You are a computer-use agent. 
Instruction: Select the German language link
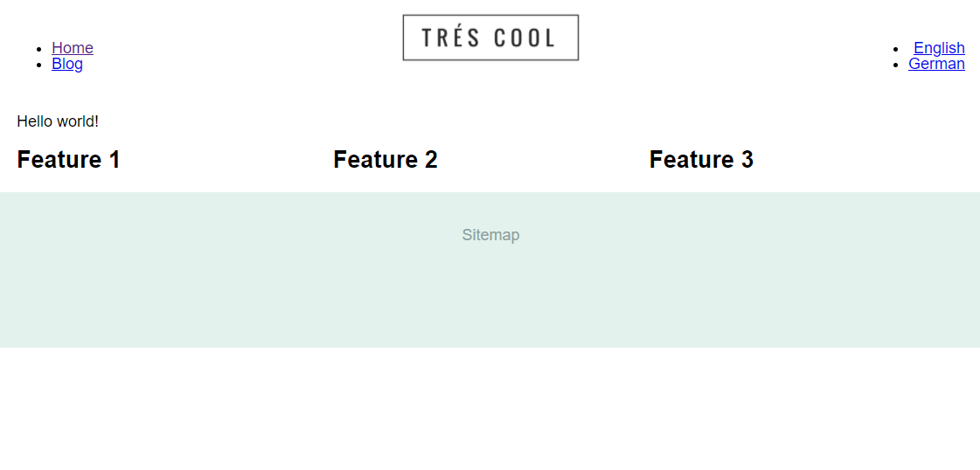(x=936, y=64)
